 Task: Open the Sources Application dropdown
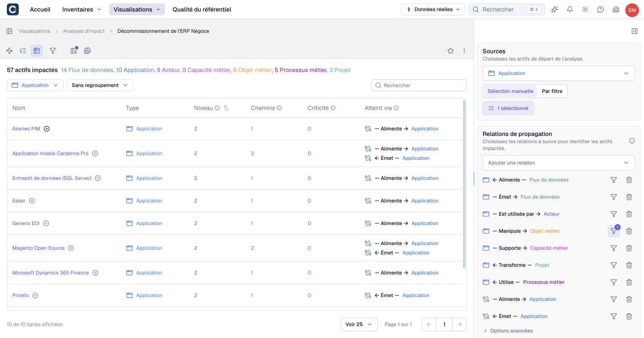click(x=559, y=73)
